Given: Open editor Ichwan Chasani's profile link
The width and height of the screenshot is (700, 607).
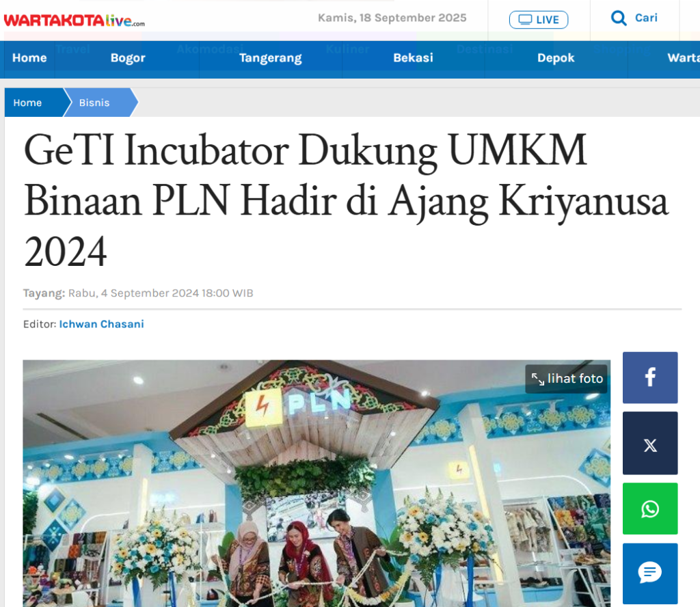Looking at the screenshot, I should click(x=101, y=324).
